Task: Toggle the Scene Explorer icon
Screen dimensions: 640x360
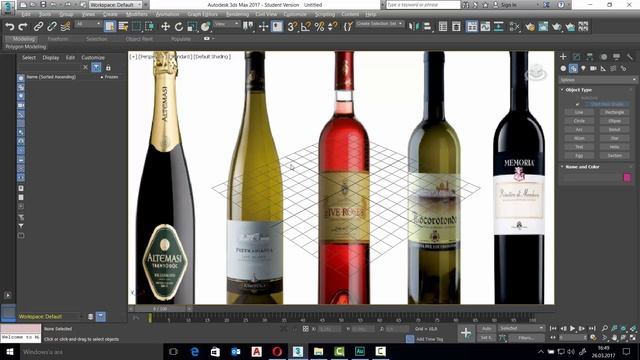Action: point(443,27)
